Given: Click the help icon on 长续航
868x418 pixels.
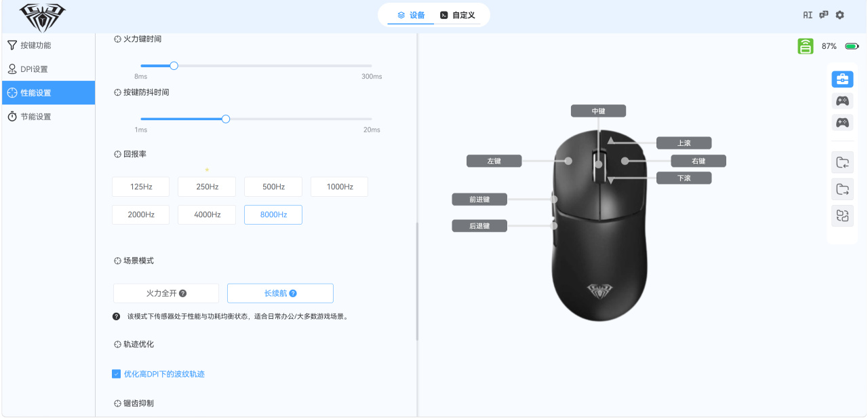Looking at the screenshot, I should (293, 293).
